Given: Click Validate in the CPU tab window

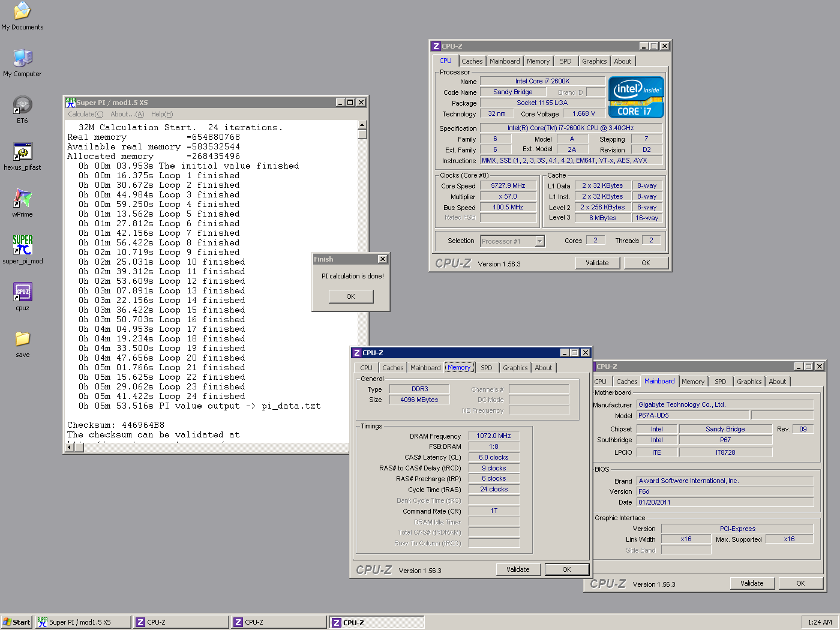Looking at the screenshot, I should click(597, 263).
